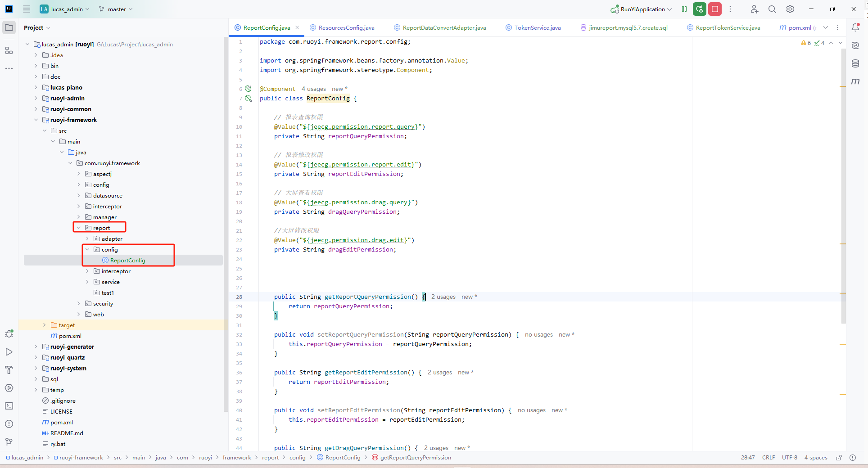Image resolution: width=868 pixels, height=468 pixels.
Task: Open the Terminal tool window
Action: [x=9, y=406]
